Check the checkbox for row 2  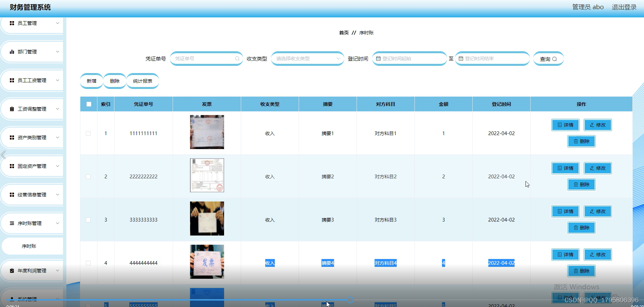click(x=88, y=177)
